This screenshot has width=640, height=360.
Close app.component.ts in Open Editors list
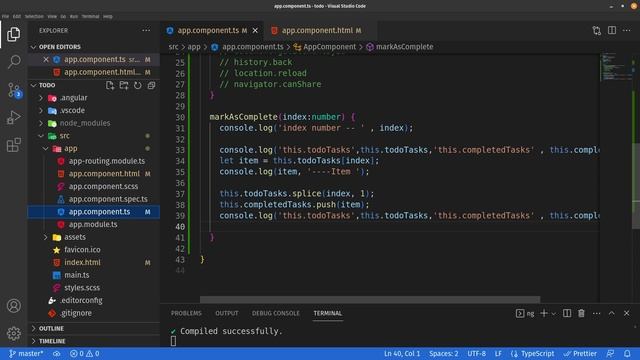46,60
